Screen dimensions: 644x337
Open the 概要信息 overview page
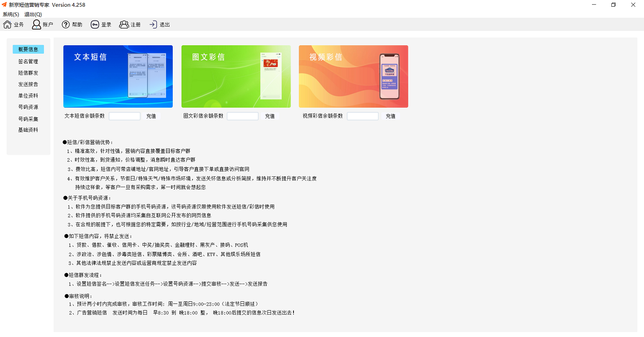point(28,49)
